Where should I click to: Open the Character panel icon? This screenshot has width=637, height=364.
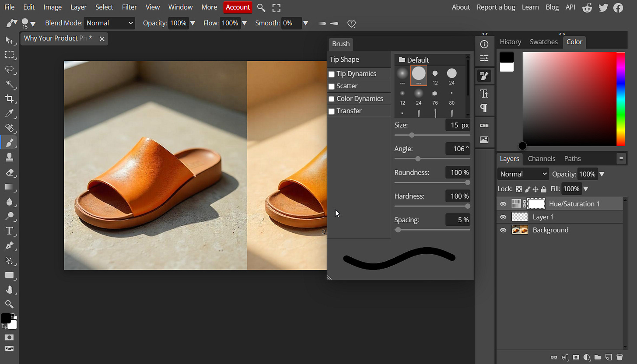tap(485, 93)
